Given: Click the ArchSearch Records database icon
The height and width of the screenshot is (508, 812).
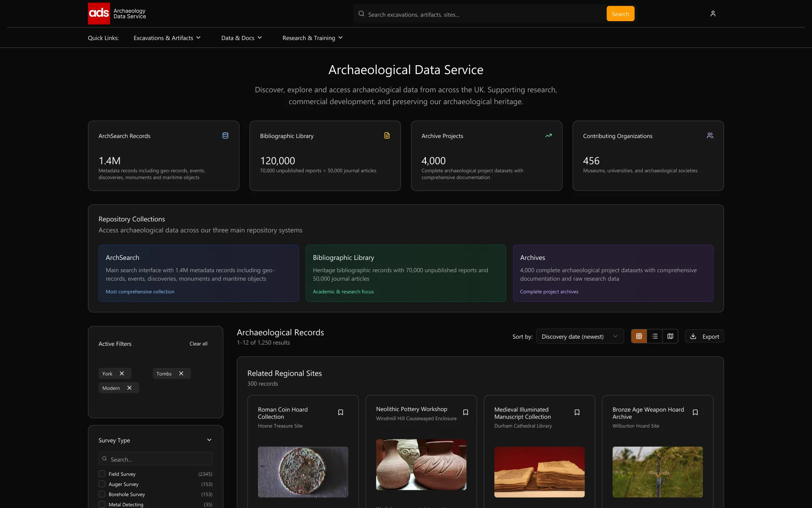Looking at the screenshot, I should 225,135.
